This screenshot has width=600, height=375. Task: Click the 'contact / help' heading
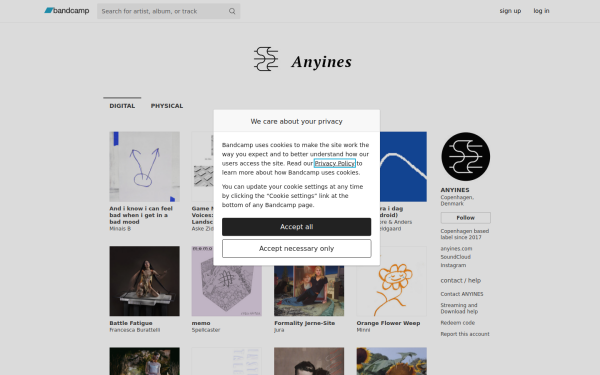[461, 280]
